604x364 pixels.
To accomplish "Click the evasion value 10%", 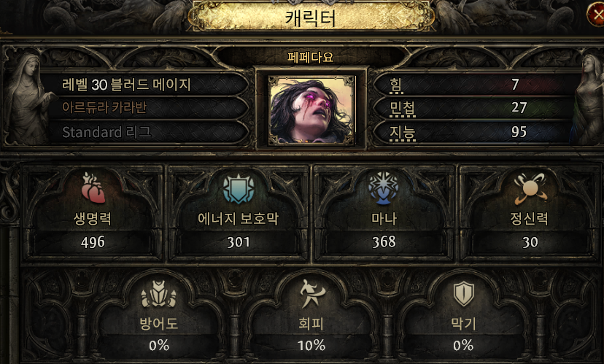I will click(x=311, y=345).
